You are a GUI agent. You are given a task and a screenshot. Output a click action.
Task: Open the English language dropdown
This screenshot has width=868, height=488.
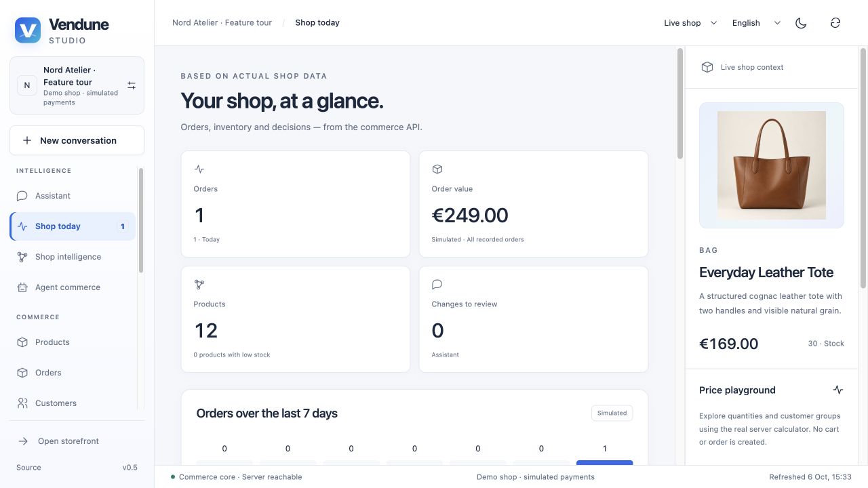[756, 23]
